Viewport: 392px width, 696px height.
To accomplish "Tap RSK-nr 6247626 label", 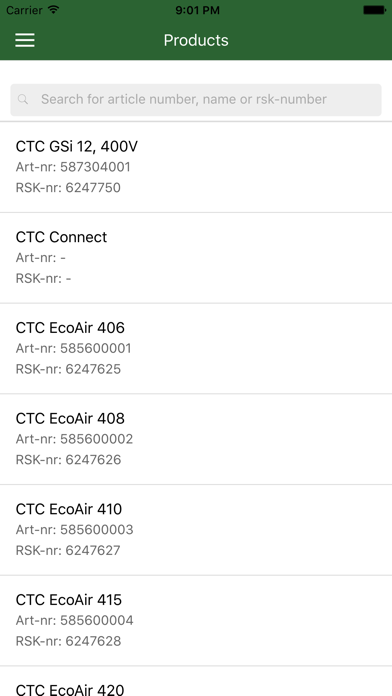I will pos(68,459).
